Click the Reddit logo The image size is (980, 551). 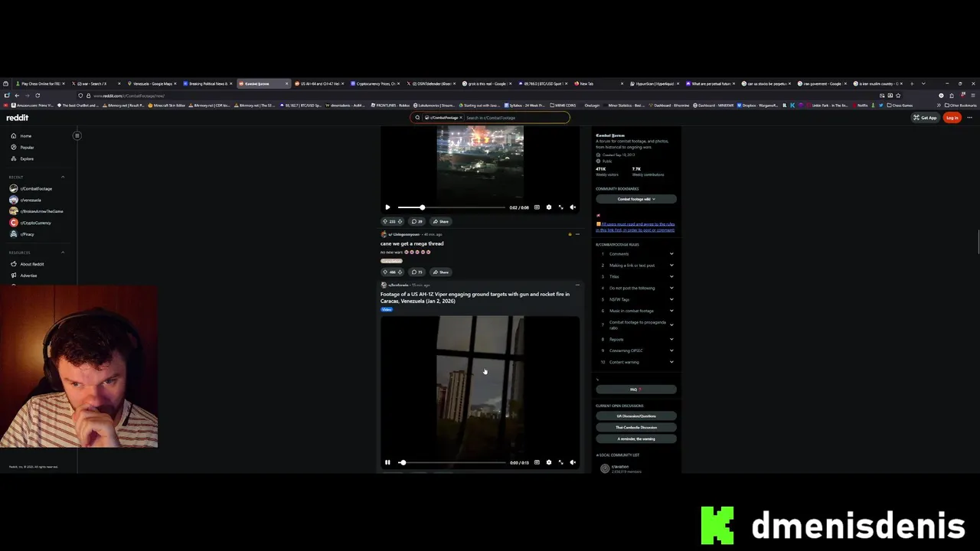(17, 118)
